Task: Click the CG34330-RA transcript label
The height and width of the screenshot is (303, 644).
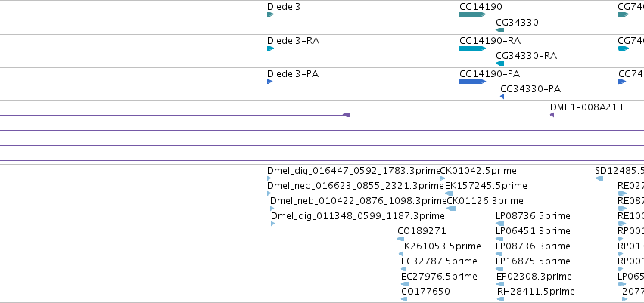Action: (x=526, y=56)
